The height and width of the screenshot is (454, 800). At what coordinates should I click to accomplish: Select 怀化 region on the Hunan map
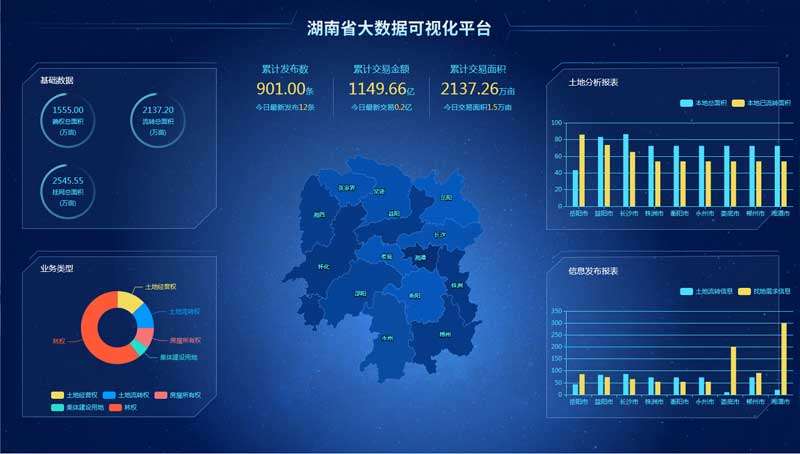coord(322,267)
